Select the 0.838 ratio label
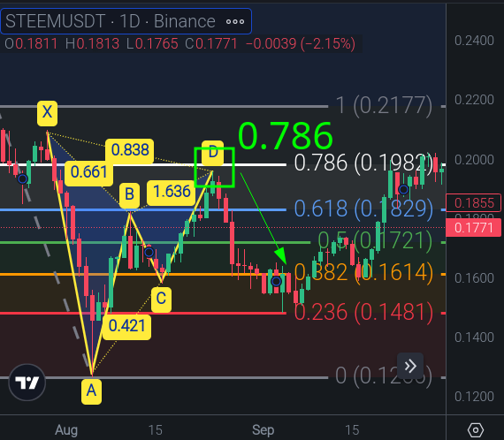Screen dimensions: 504x440 tap(130, 150)
